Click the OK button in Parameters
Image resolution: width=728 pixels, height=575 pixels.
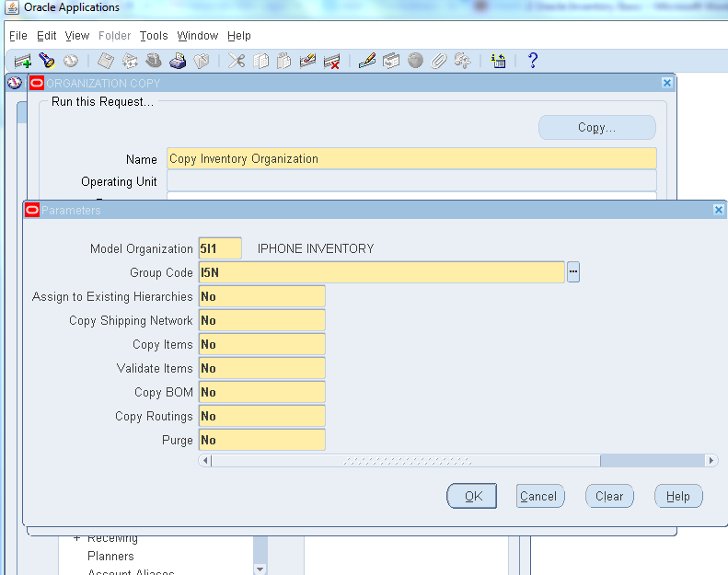tap(472, 496)
